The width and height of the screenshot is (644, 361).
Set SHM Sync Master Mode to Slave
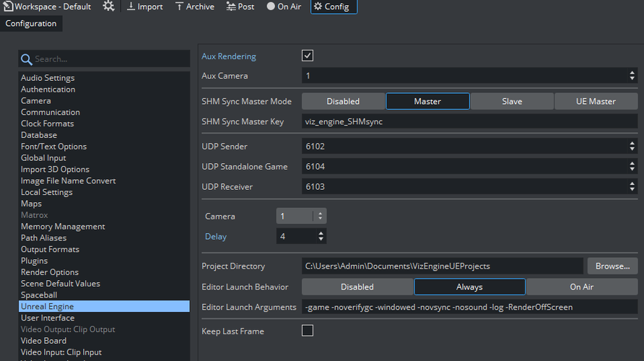512,101
